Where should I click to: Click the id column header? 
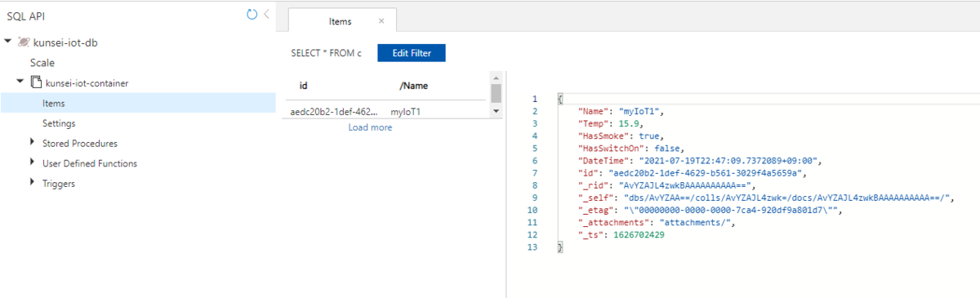pyautogui.click(x=304, y=86)
